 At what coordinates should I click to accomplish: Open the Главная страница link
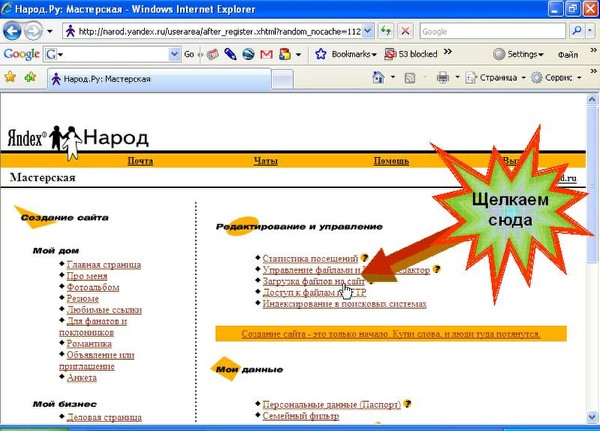coord(104,264)
